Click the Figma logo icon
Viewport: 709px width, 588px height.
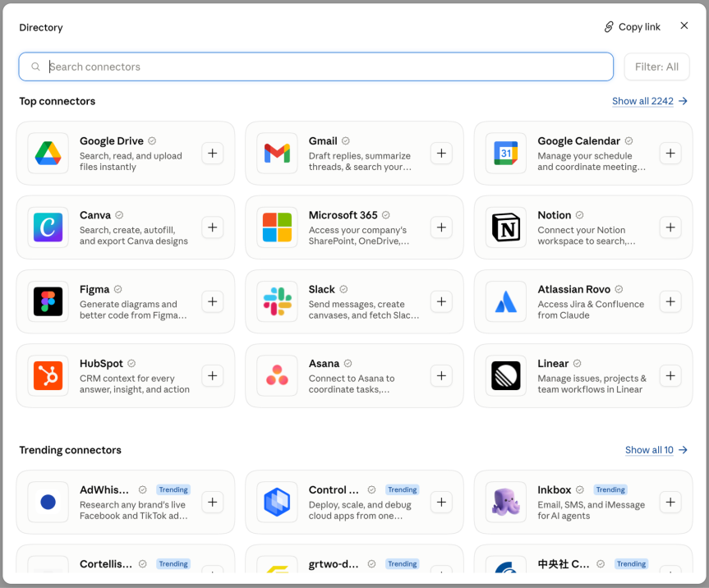click(x=48, y=301)
